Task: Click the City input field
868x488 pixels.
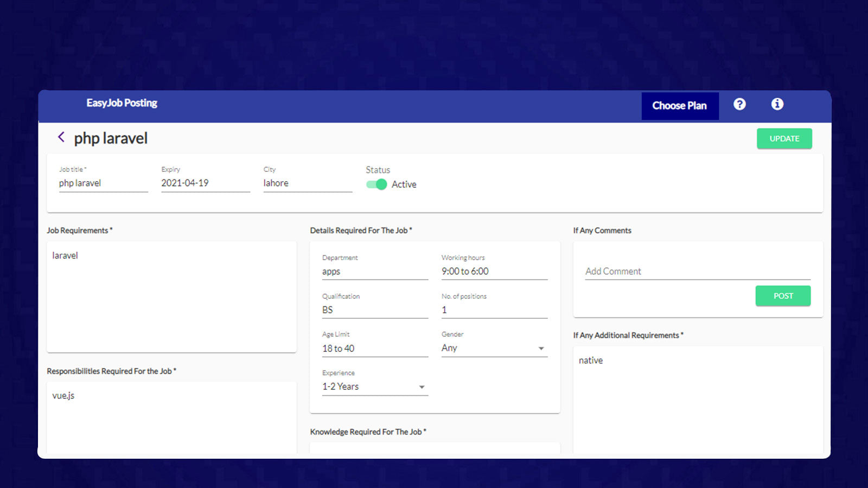Action: pyautogui.click(x=307, y=183)
